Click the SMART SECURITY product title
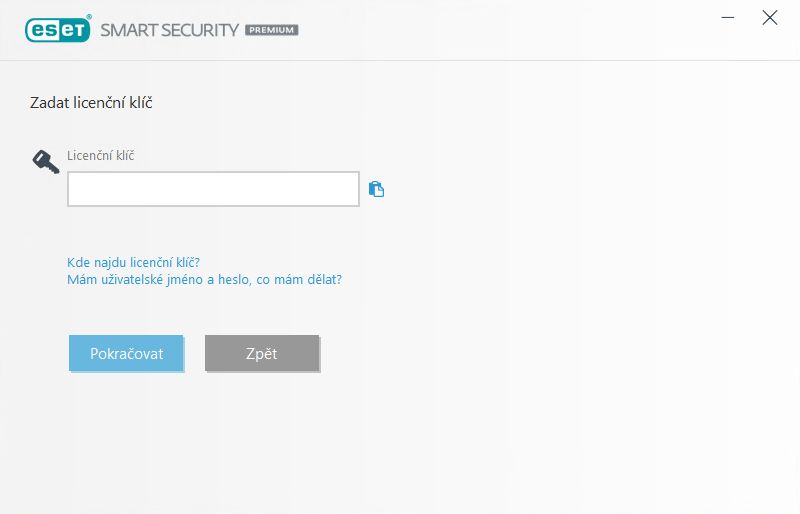Image resolution: width=800 pixels, height=514 pixels. (169, 30)
